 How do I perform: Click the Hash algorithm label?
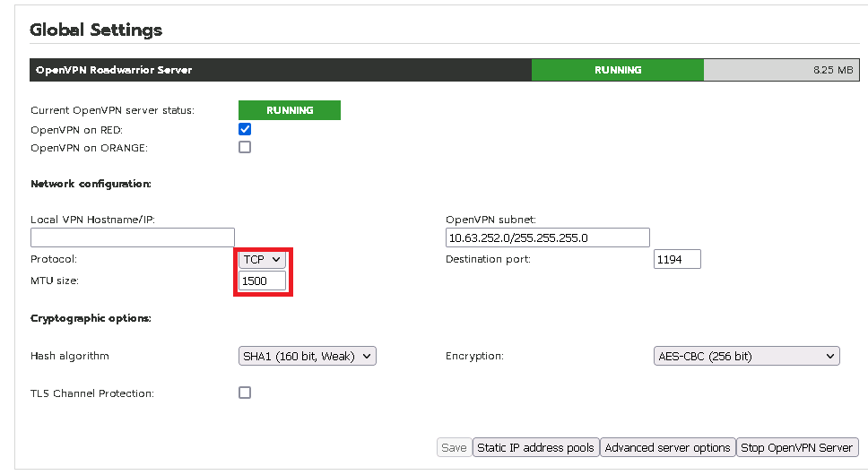(x=70, y=356)
